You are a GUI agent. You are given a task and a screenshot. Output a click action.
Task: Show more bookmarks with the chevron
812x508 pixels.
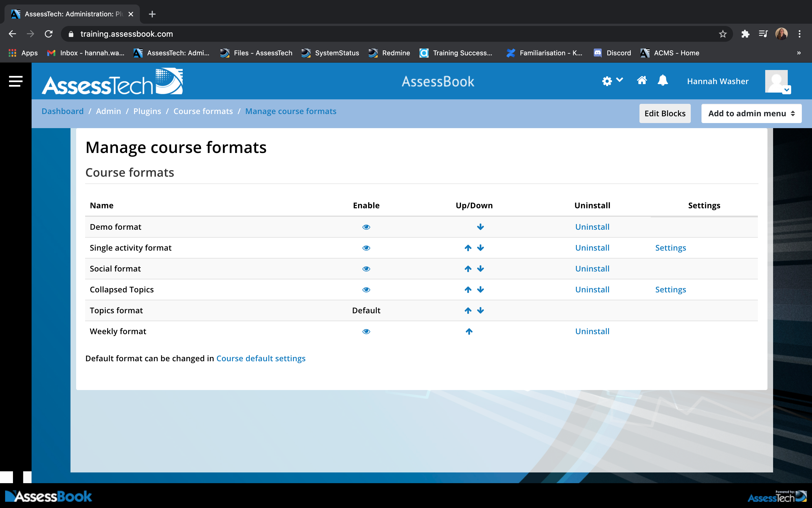pyautogui.click(x=799, y=53)
